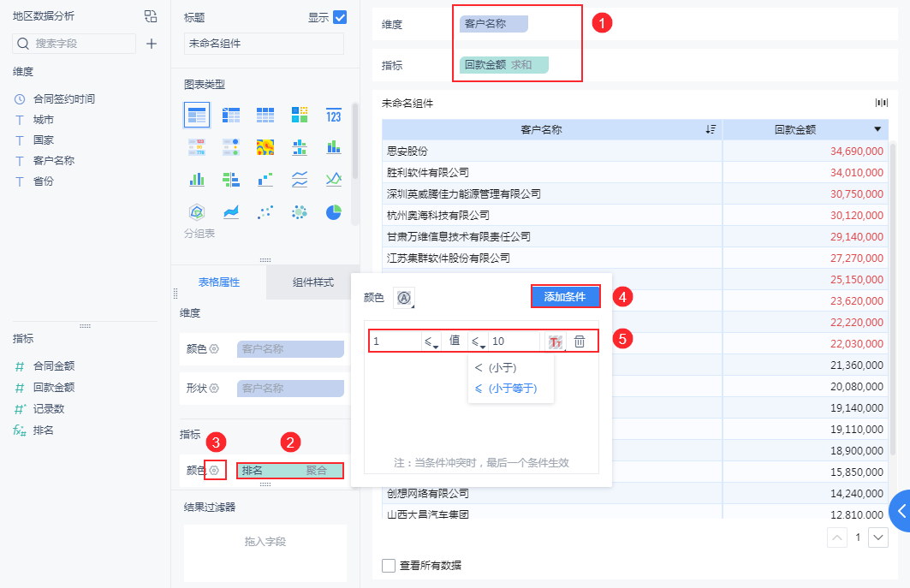Select the detail table grid chart icon
The image size is (910, 588).
pos(265,115)
